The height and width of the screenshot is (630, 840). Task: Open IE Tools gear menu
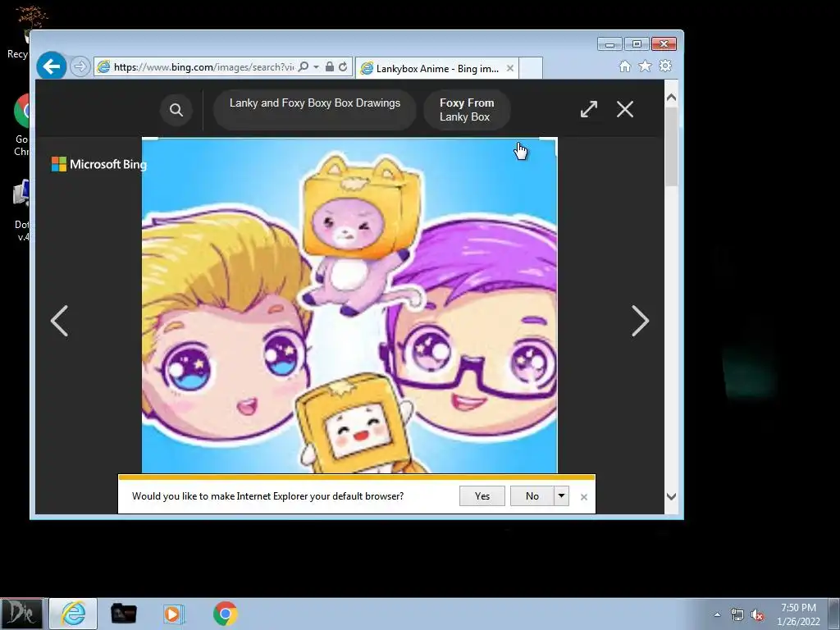665,66
